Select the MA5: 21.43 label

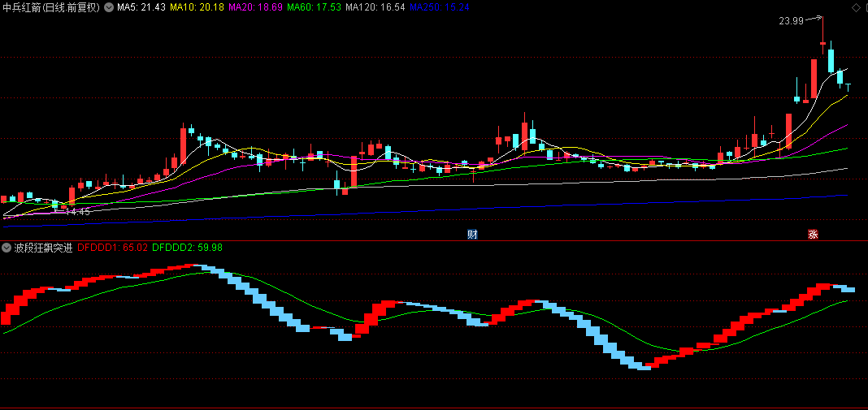click(141, 7)
